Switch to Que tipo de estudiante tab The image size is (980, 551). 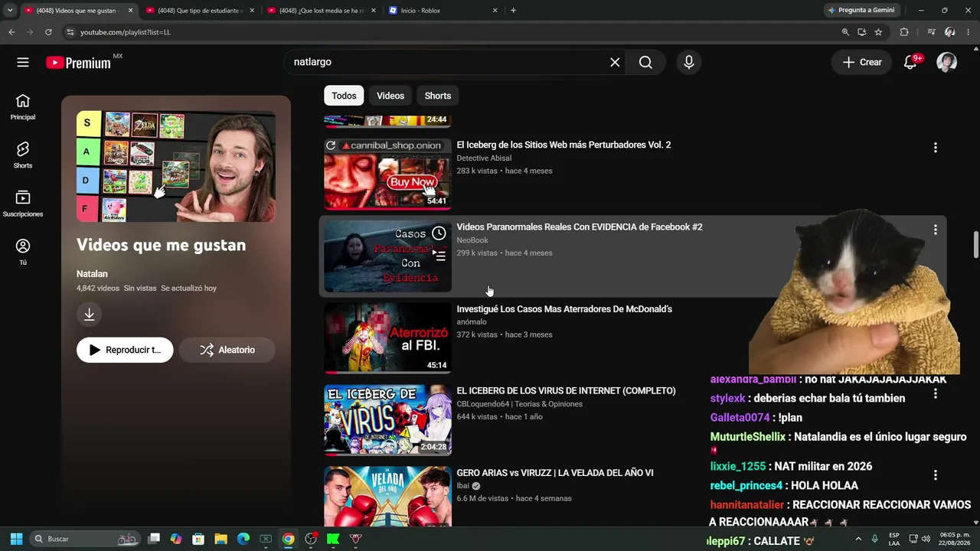click(200, 11)
